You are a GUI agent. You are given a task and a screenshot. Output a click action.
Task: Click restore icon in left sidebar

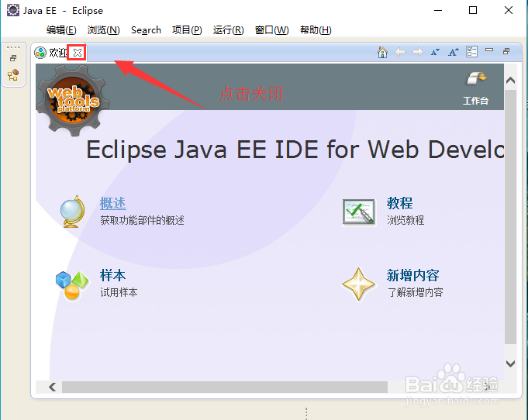click(x=13, y=58)
